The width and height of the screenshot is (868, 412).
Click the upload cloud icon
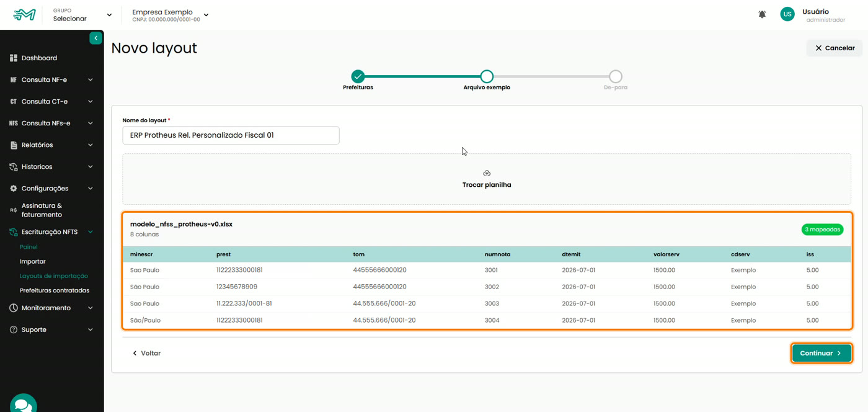[487, 173]
